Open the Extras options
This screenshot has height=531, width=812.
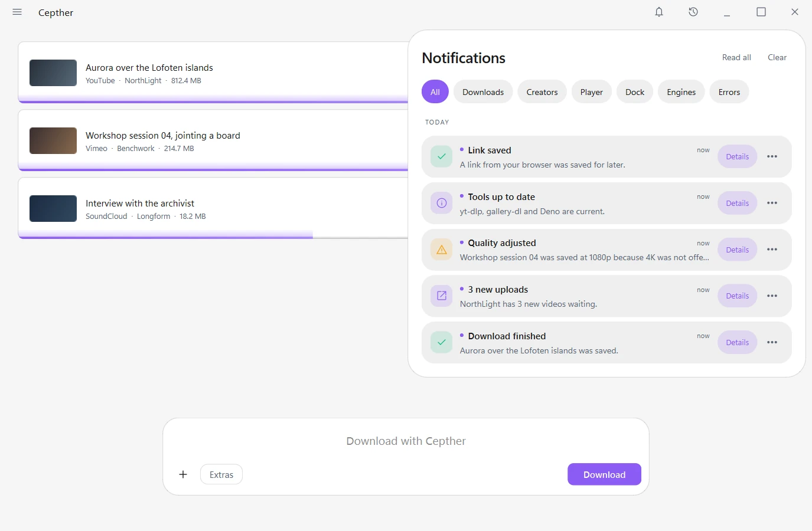221,474
